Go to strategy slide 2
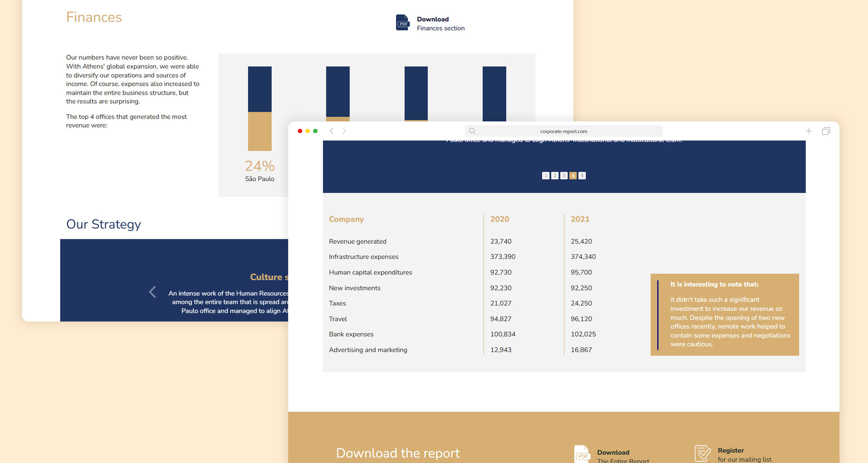The image size is (868, 463). pyautogui.click(x=555, y=175)
